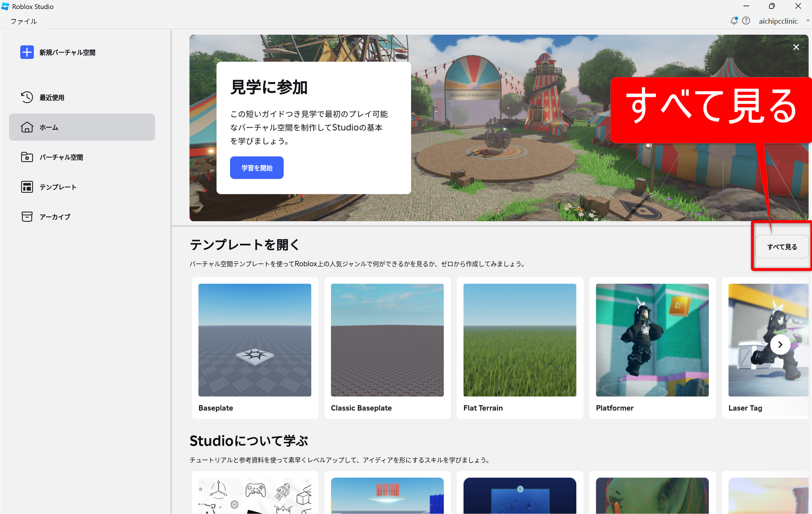Click the notification bell icon
Screen dimensions: 812x514
click(x=734, y=21)
